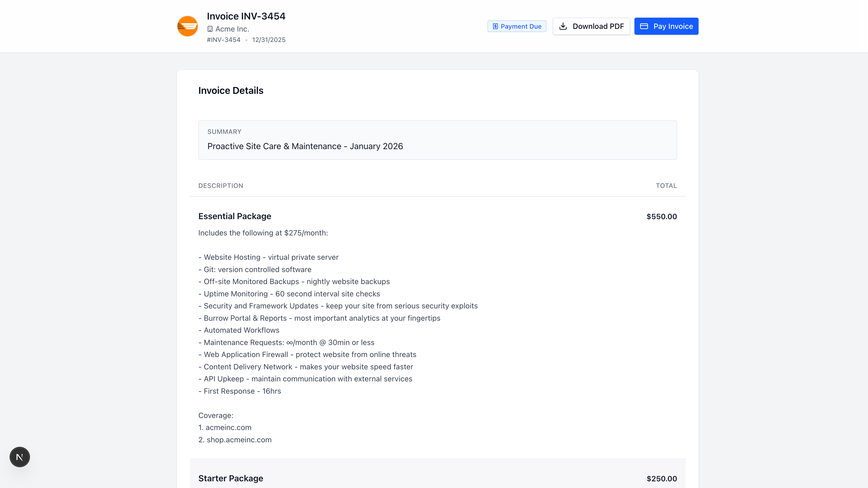
Task: Click the dollar icon in Payment Due badge
Action: pos(495,26)
